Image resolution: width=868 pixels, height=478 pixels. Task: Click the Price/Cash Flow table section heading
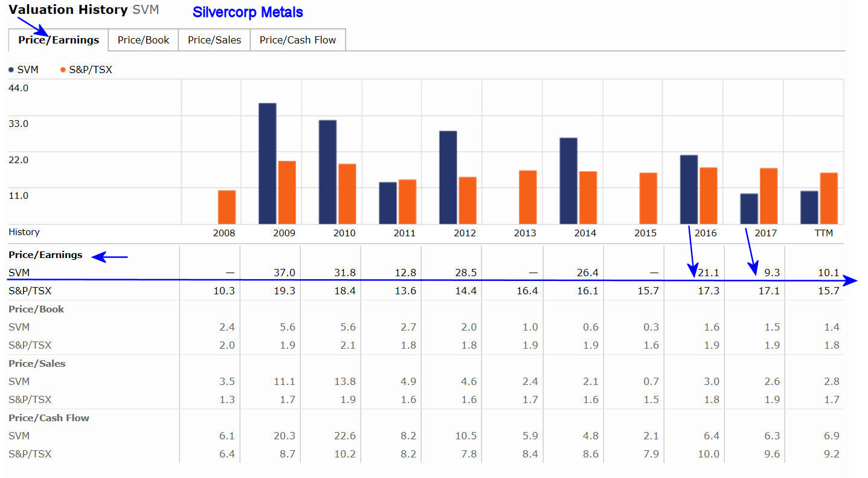(49, 418)
